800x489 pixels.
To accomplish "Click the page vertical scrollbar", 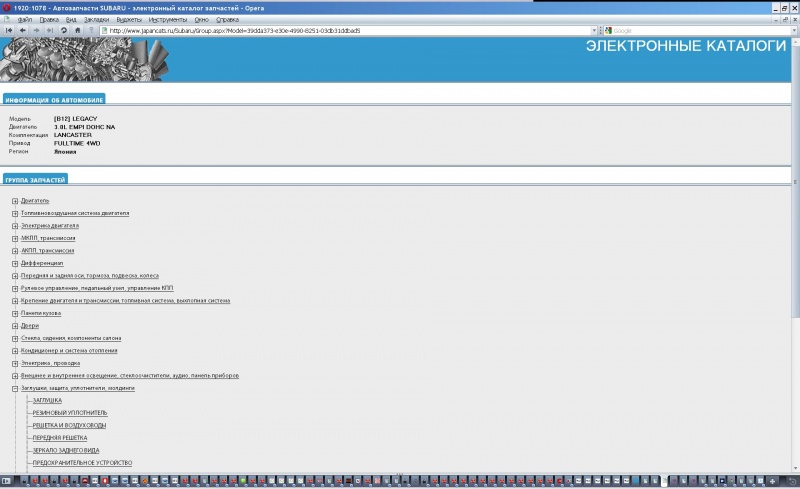I will pos(795,250).
